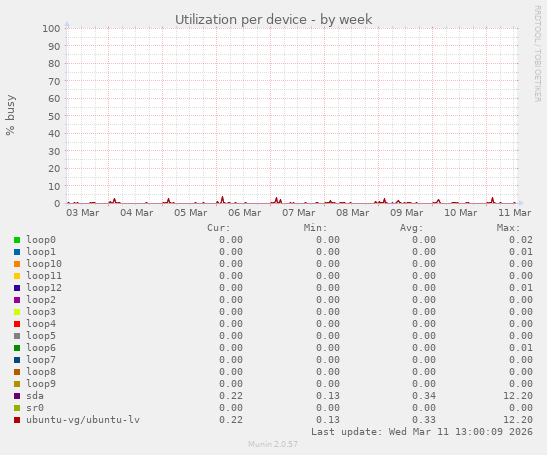Click the loop2 magenta legend swatch
Image resolution: width=547 pixels, height=455 pixels.
(17, 300)
